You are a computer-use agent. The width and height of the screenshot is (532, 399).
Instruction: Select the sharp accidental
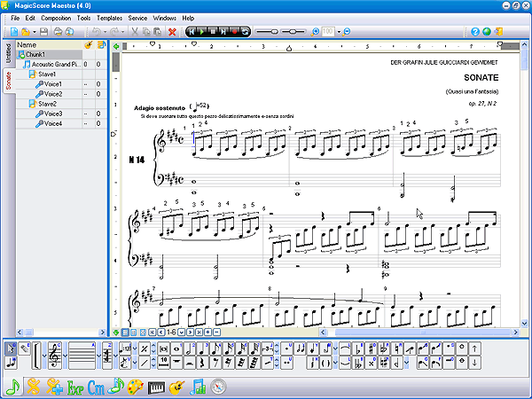pyautogui.click(x=372, y=348)
